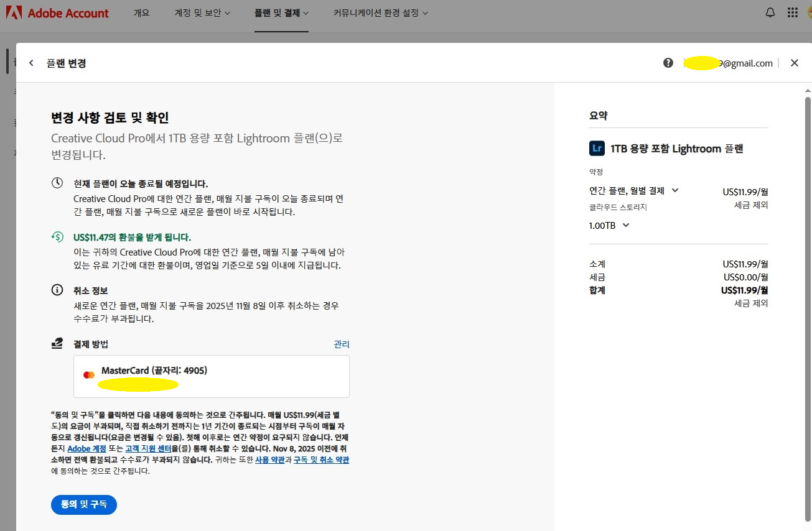Click the 동의 및 구독 button
812x531 pixels.
[84, 504]
